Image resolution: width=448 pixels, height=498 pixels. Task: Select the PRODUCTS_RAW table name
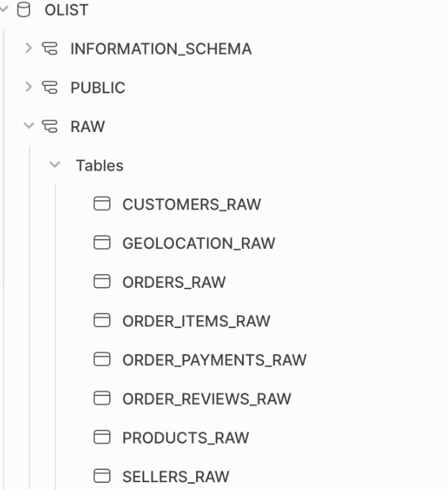(x=186, y=438)
